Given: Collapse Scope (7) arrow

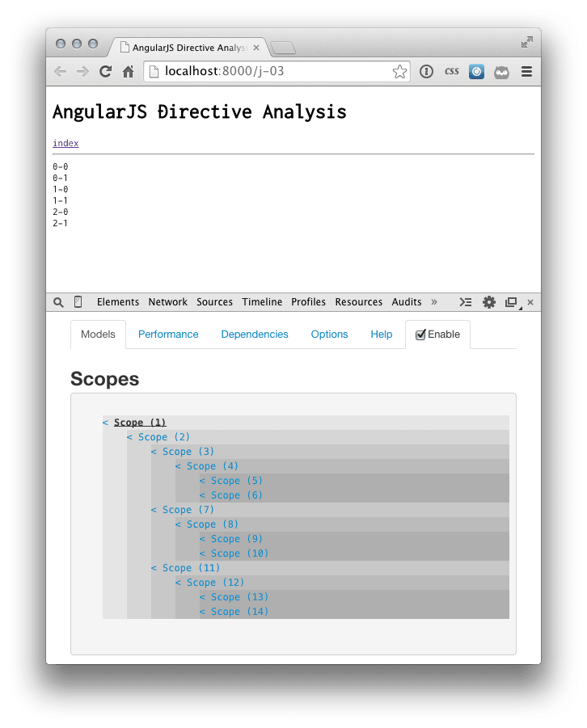Looking at the screenshot, I should coord(154,510).
